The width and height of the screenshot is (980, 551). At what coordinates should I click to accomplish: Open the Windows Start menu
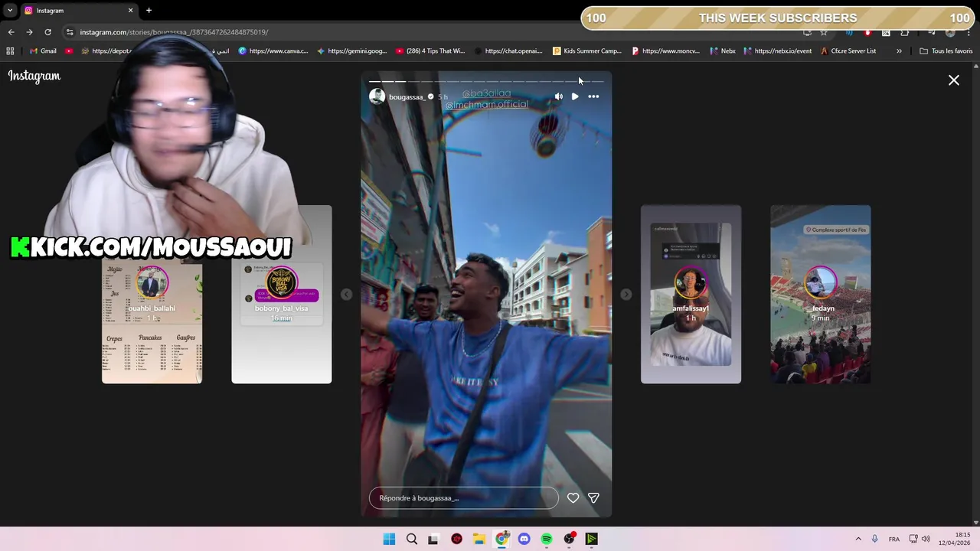[389, 539]
